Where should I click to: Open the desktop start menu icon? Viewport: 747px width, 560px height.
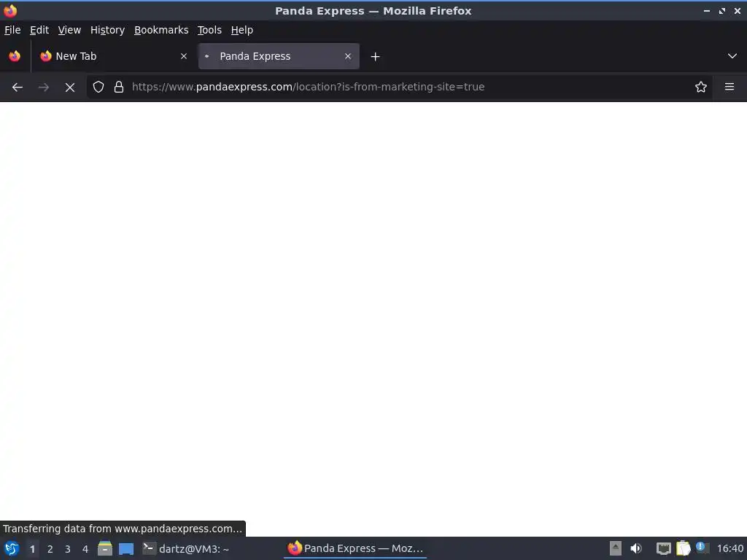click(x=12, y=548)
